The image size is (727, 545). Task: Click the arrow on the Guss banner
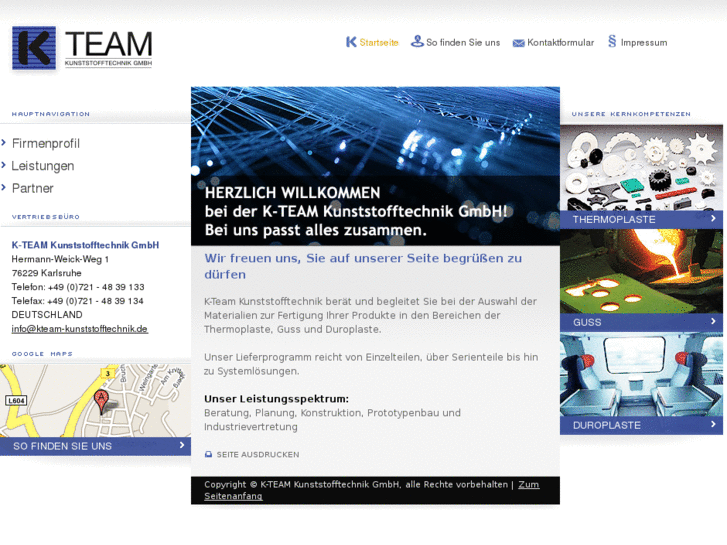713,321
